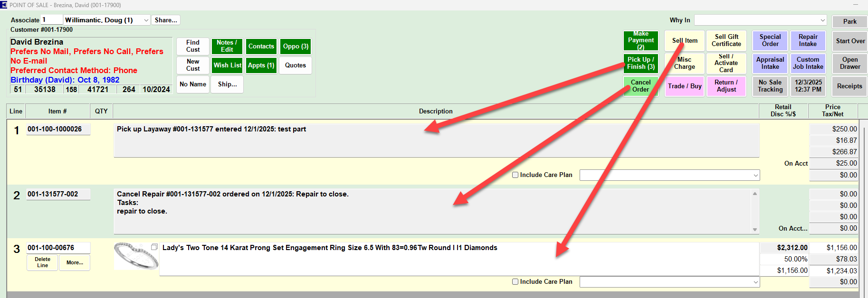This screenshot has width=868, height=298.
Task: Click the Associate number input field
Action: pos(51,20)
